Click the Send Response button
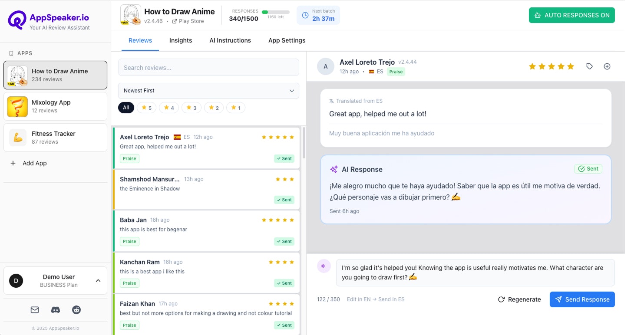644x335 pixels. (582, 299)
